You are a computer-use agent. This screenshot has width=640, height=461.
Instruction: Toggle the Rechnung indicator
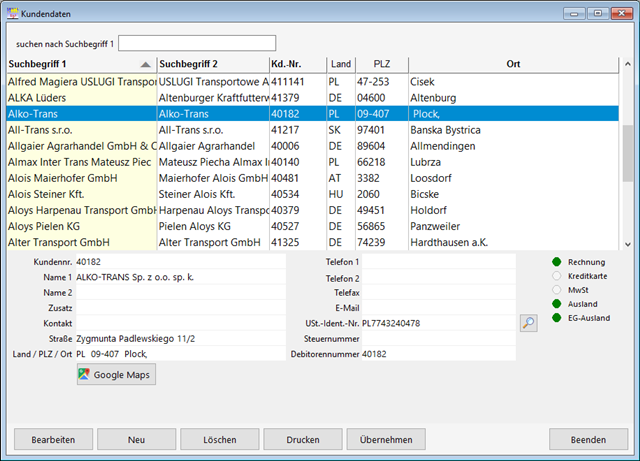click(556, 262)
